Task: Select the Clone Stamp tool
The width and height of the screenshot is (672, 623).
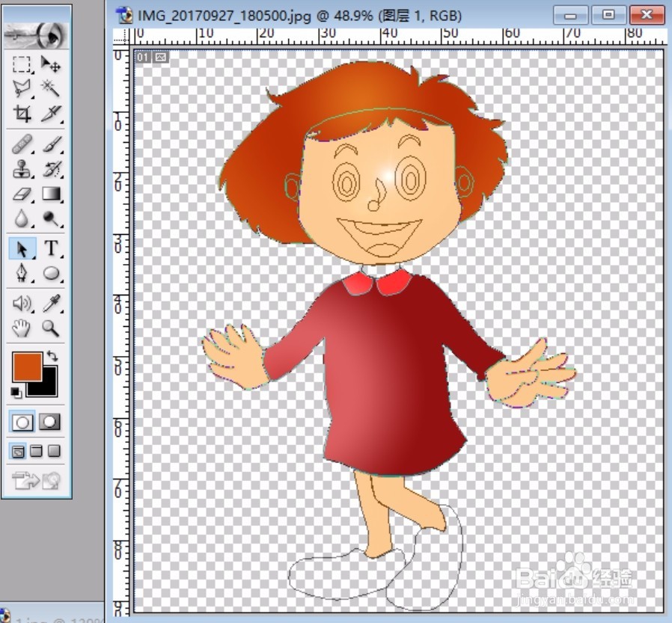Action: [x=22, y=169]
